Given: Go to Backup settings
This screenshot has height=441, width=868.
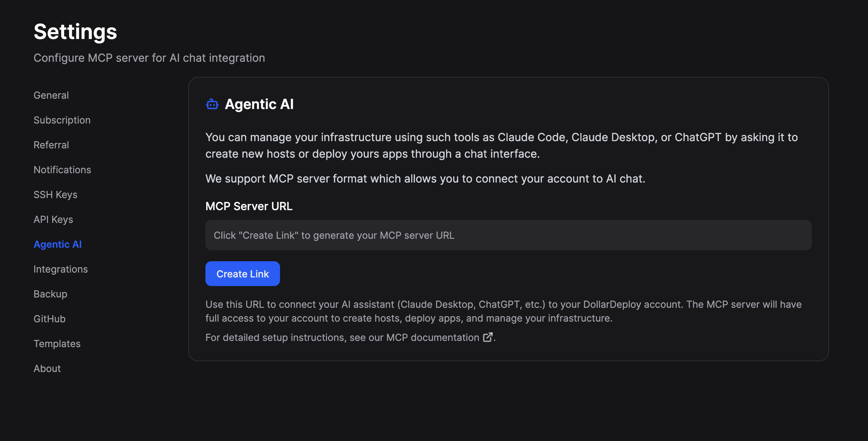Looking at the screenshot, I should (50, 294).
